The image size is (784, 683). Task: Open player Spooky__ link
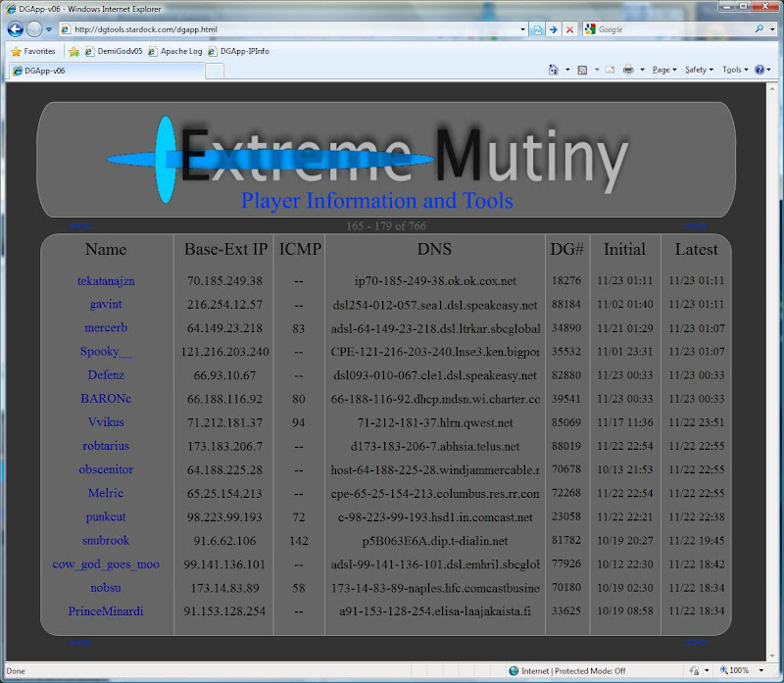coord(106,352)
